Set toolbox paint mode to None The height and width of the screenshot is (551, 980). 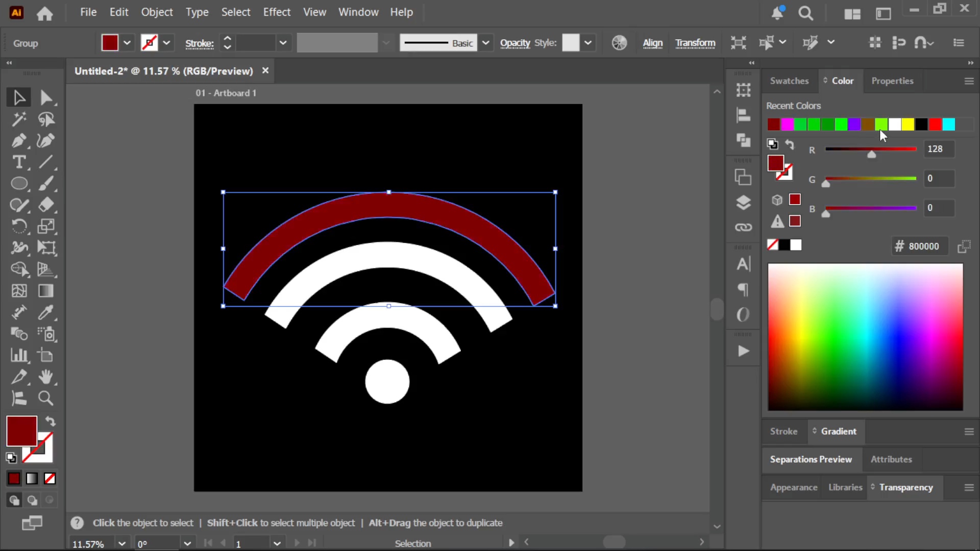pos(50,479)
